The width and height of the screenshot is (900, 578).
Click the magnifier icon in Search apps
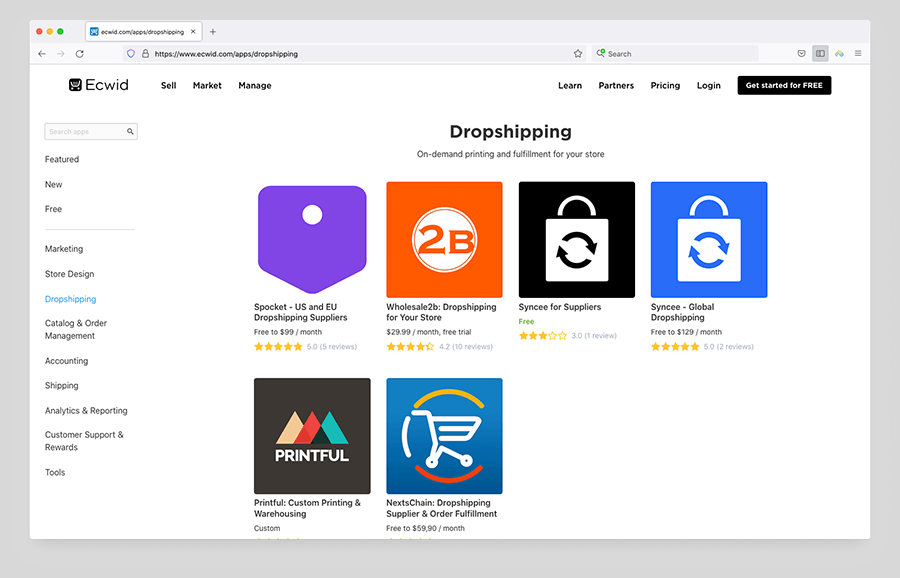tap(130, 131)
